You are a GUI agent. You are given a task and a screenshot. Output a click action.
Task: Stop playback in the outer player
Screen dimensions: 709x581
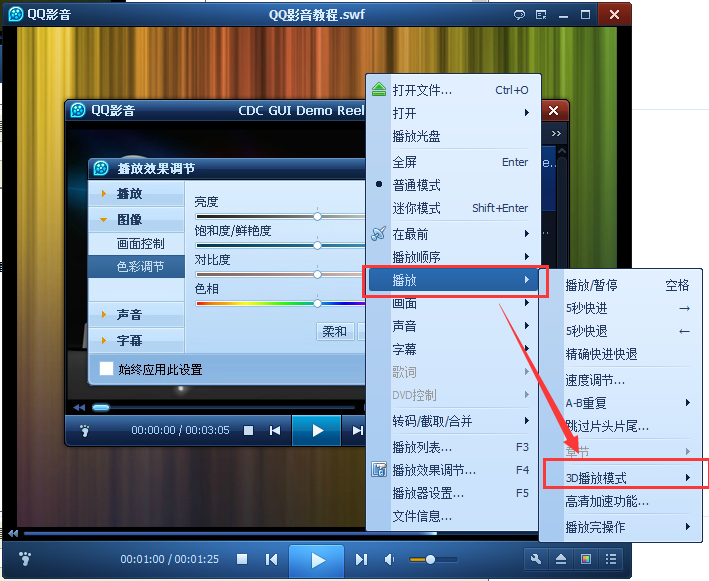click(242, 559)
